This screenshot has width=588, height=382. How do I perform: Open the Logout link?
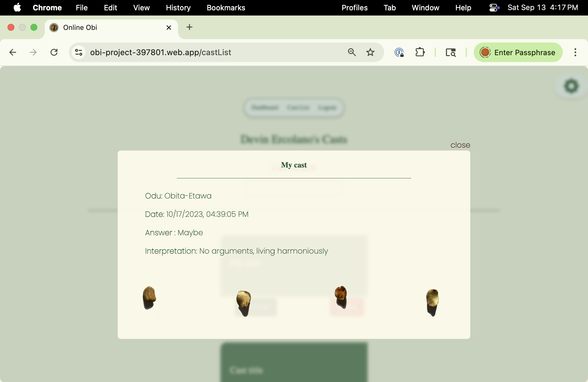click(327, 108)
